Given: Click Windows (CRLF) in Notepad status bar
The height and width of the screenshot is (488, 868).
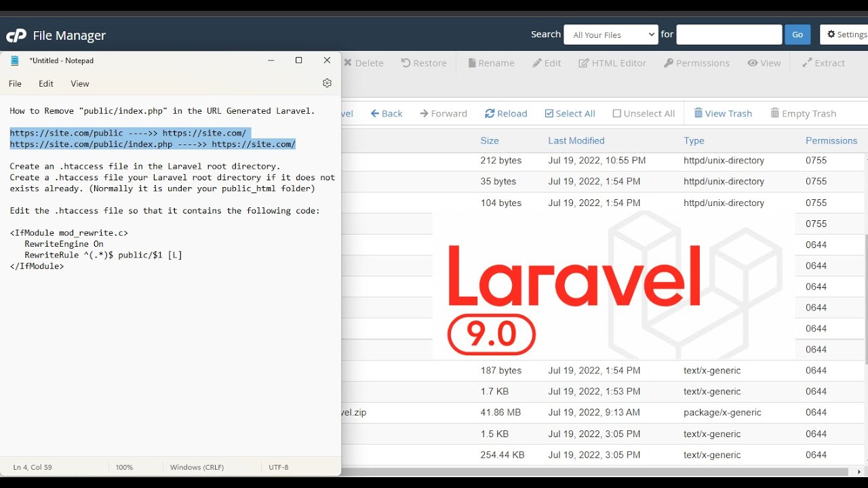Looking at the screenshot, I should pyautogui.click(x=197, y=467).
